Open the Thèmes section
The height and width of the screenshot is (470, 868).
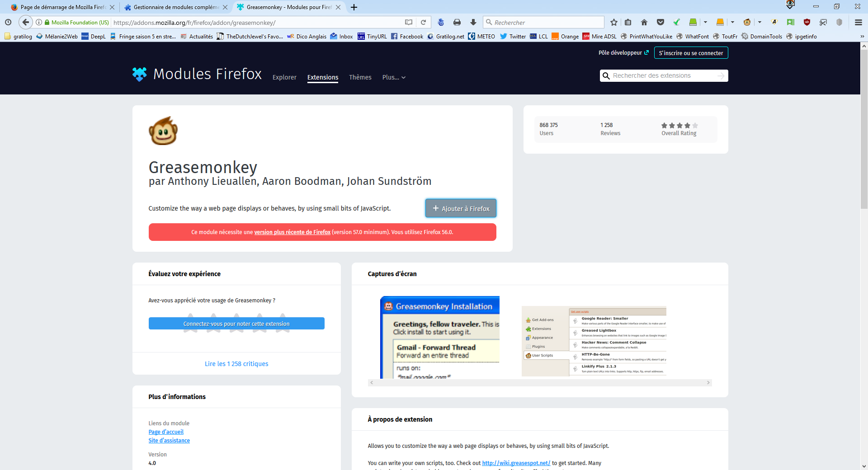point(360,77)
